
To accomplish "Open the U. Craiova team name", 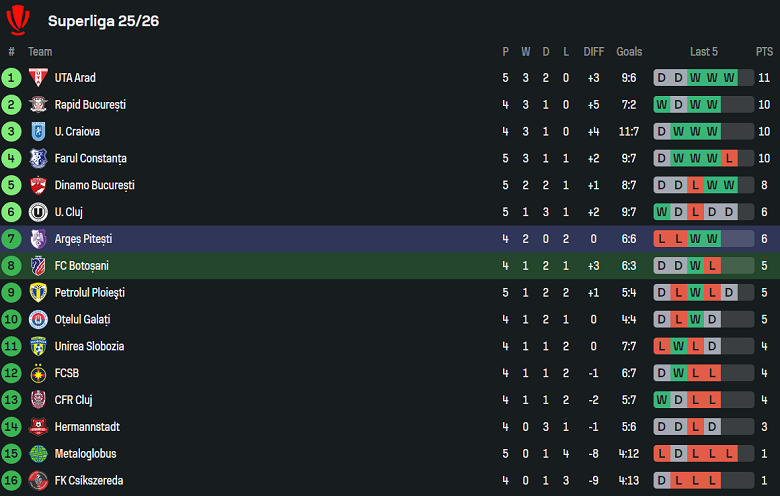I will [77, 132].
